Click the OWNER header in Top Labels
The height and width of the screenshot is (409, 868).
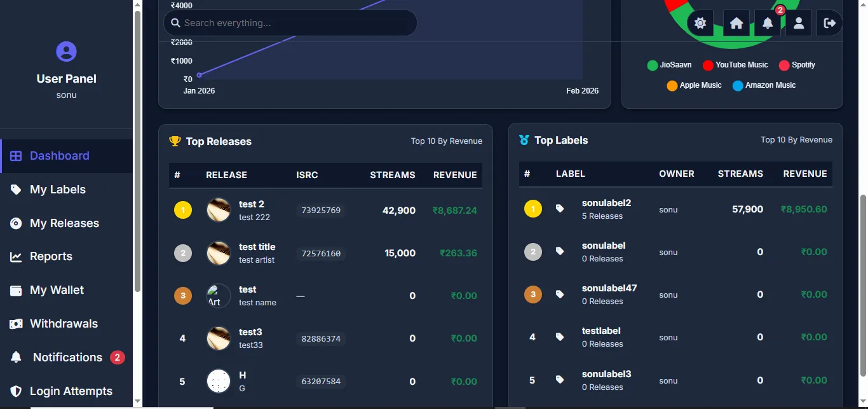click(677, 174)
